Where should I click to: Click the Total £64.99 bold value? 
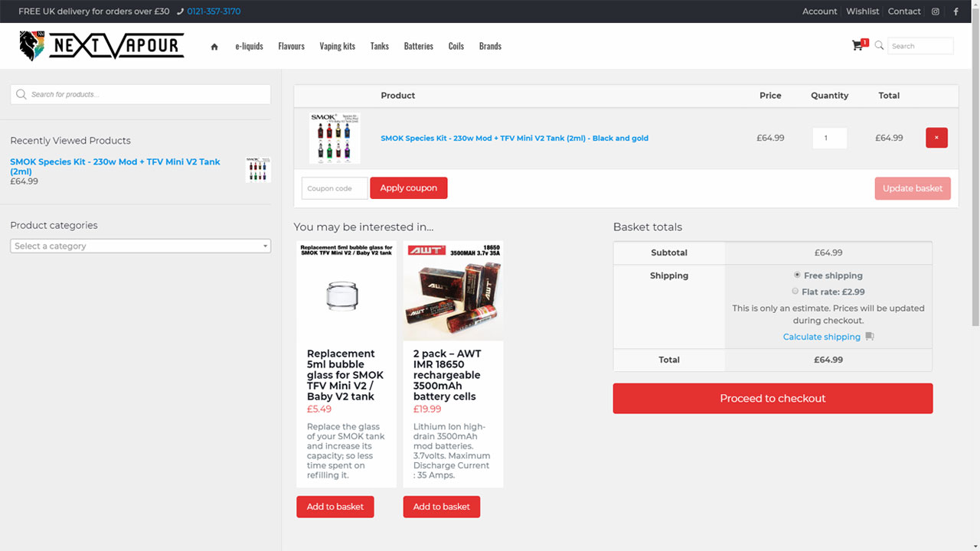[828, 360]
